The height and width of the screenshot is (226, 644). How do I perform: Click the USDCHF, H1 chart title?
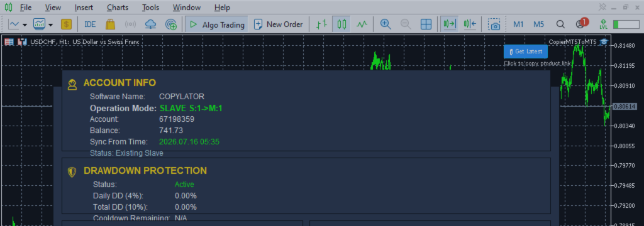85,42
